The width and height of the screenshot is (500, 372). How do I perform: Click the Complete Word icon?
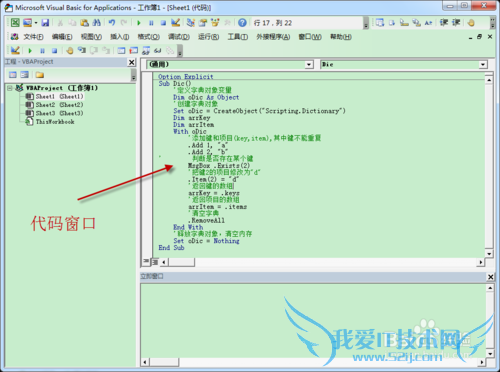tap(428, 23)
